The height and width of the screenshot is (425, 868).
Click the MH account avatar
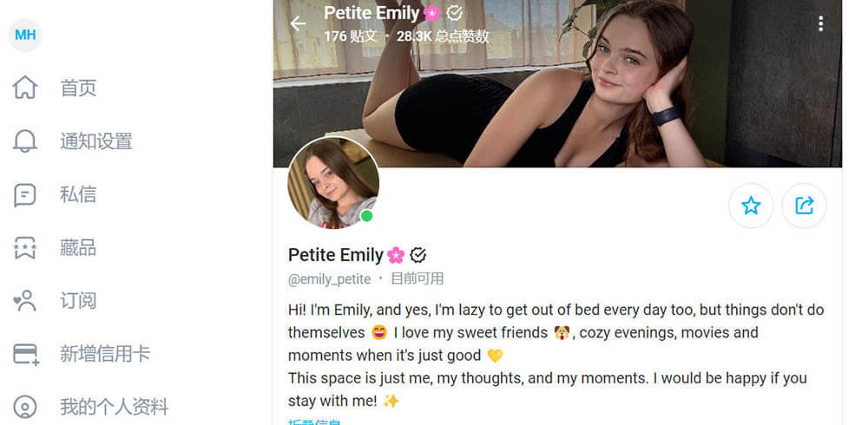pyautogui.click(x=25, y=35)
